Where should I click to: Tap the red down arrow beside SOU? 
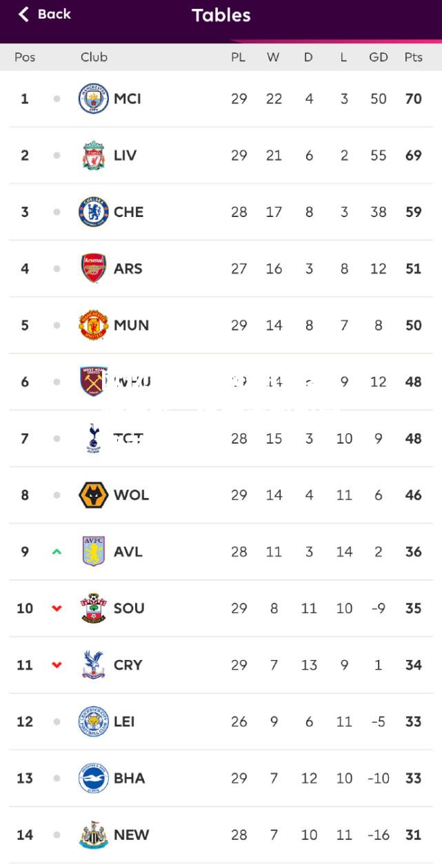tap(57, 608)
